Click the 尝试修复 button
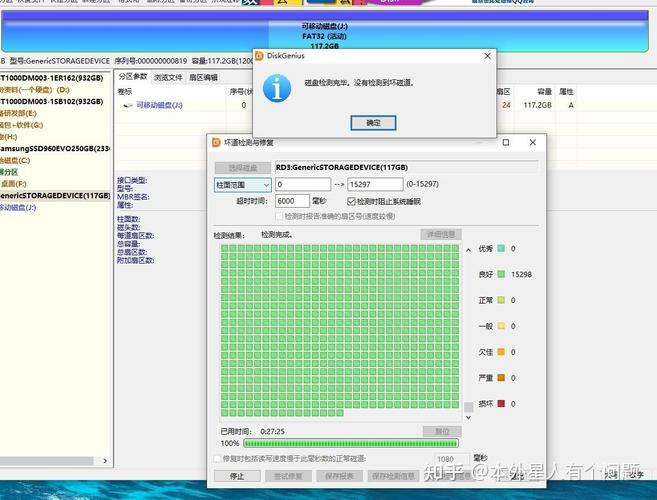Image resolution: width=657 pixels, height=500 pixels. pos(288,476)
